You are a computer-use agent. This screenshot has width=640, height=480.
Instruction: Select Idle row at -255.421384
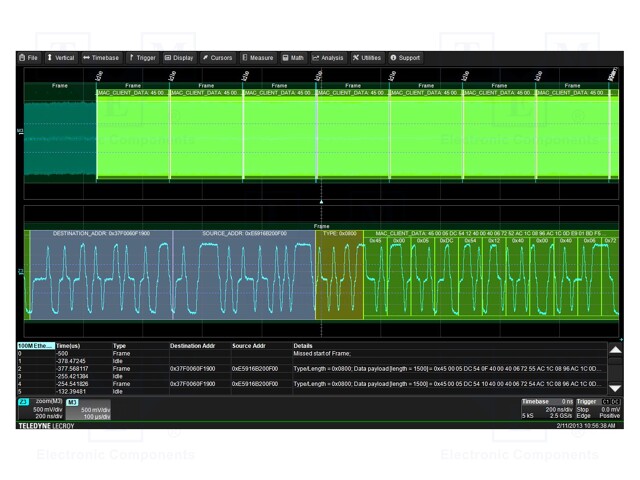[312, 376]
